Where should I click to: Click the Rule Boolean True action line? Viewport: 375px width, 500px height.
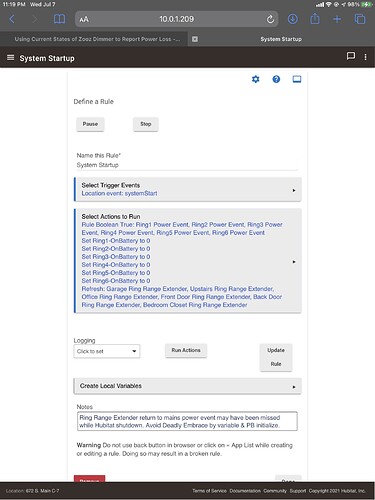182,229
